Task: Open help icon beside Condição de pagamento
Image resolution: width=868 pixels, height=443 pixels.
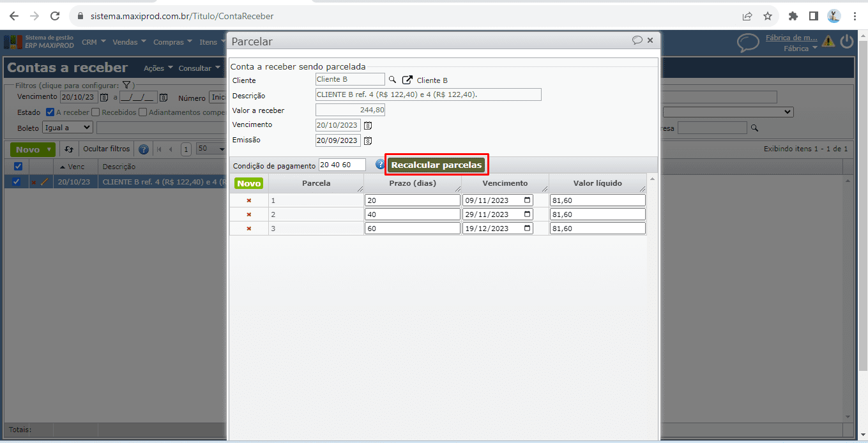Action: 380,165
